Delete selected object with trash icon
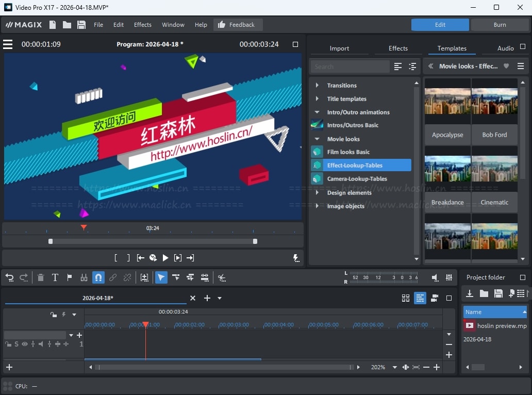The width and height of the screenshot is (532, 395). (41, 277)
